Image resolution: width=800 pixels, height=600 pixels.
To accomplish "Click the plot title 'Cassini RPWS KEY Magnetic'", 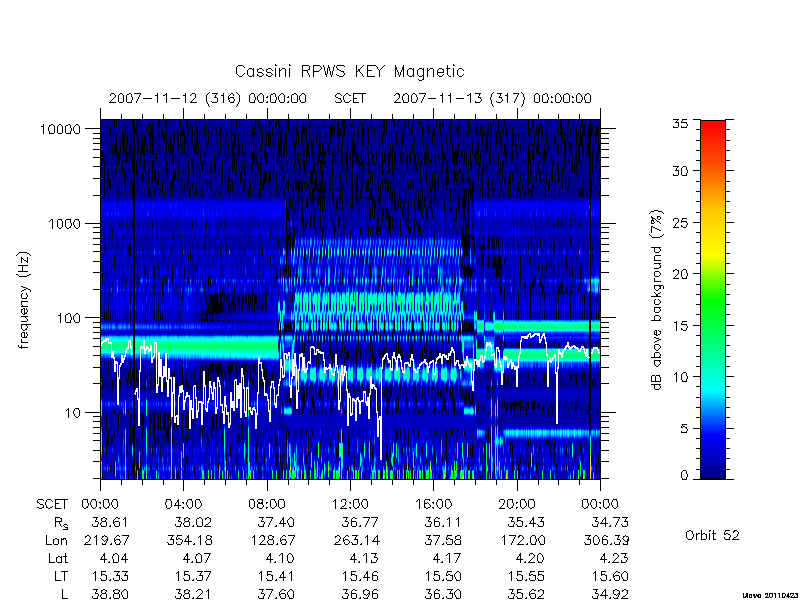I will [x=349, y=71].
